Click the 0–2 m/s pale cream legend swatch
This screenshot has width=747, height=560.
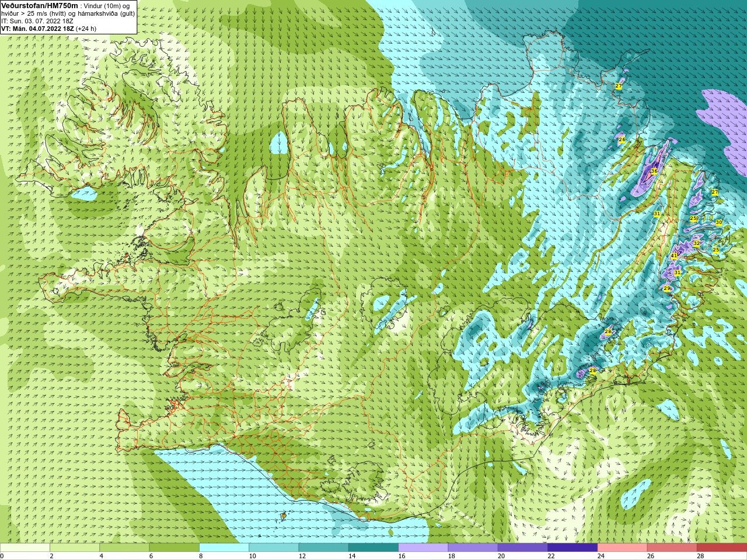[25, 548]
